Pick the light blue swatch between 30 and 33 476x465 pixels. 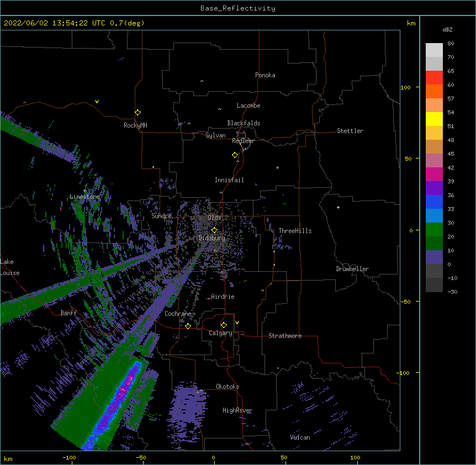pos(434,215)
